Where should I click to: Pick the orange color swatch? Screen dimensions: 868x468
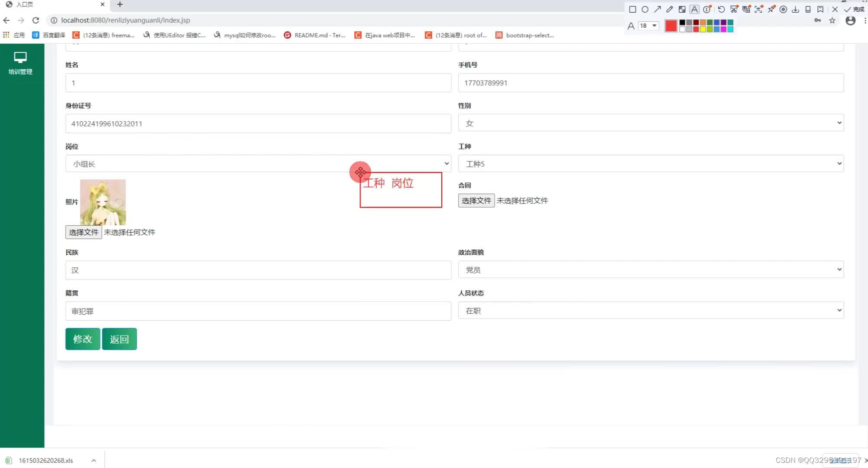[703, 23]
